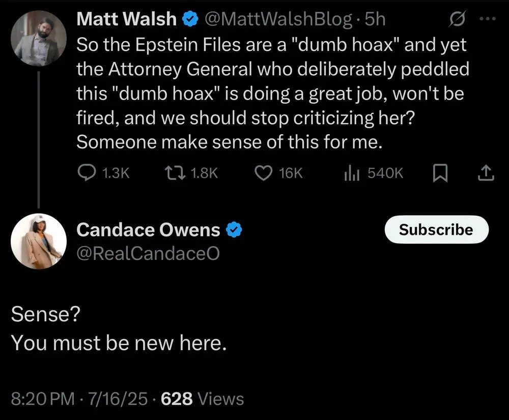Like Matt Walsh's post with heart icon
509x420 pixels.
(x=263, y=173)
